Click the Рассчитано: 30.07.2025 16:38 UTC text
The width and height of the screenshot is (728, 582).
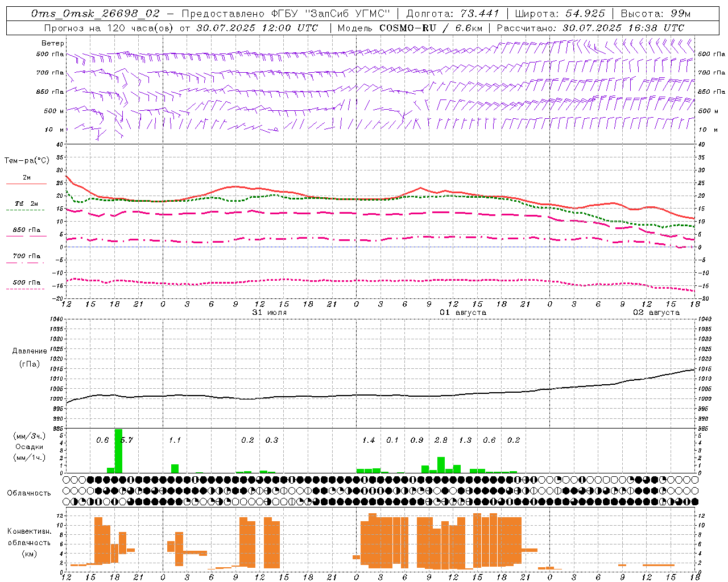(x=590, y=28)
